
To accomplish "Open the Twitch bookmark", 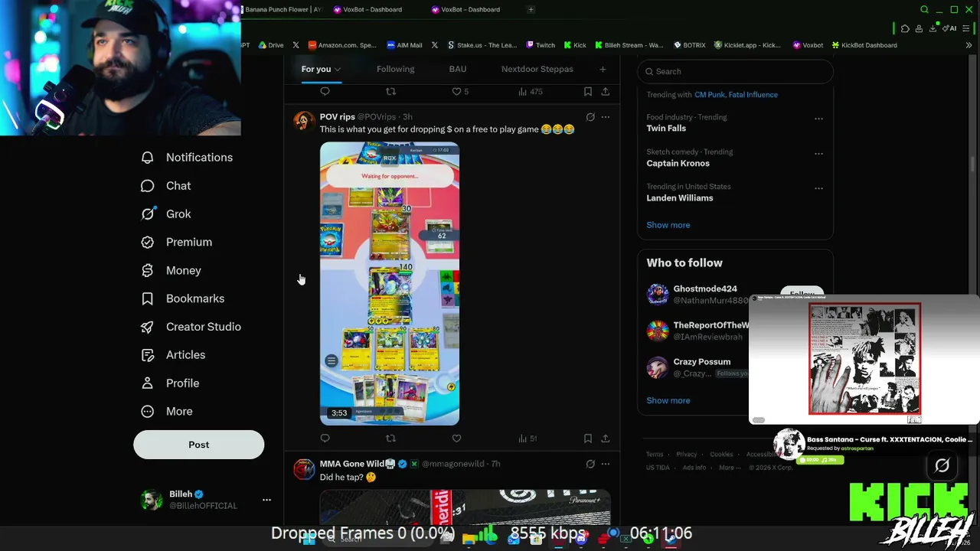I will coord(541,45).
